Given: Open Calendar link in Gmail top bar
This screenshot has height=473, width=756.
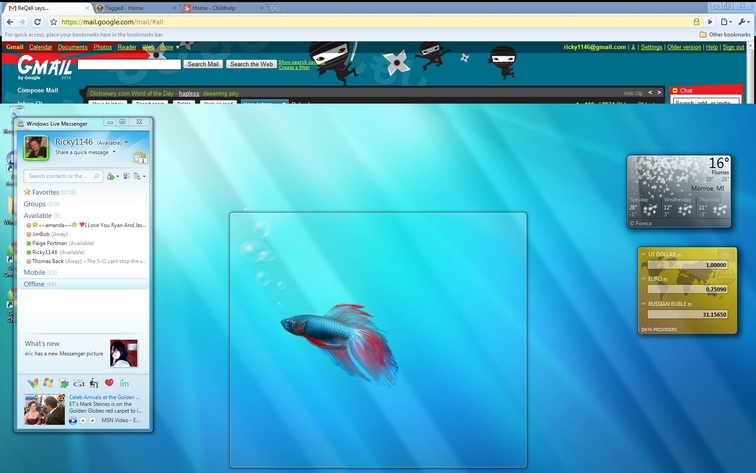Looking at the screenshot, I should [40, 47].
